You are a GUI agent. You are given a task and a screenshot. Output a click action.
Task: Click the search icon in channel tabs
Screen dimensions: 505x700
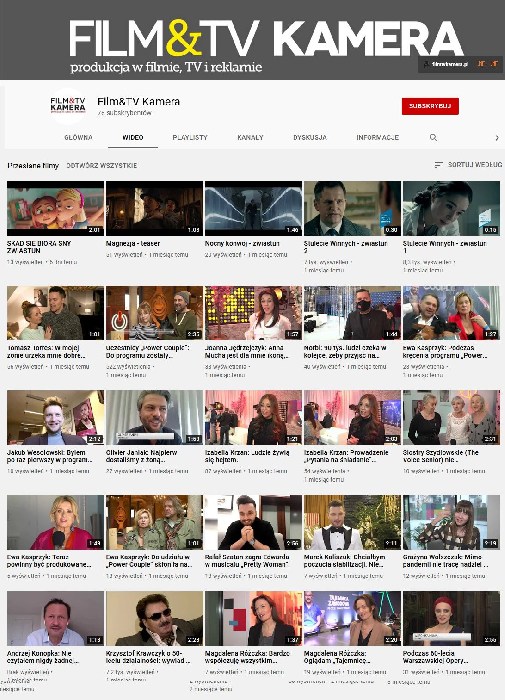point(433,138)
